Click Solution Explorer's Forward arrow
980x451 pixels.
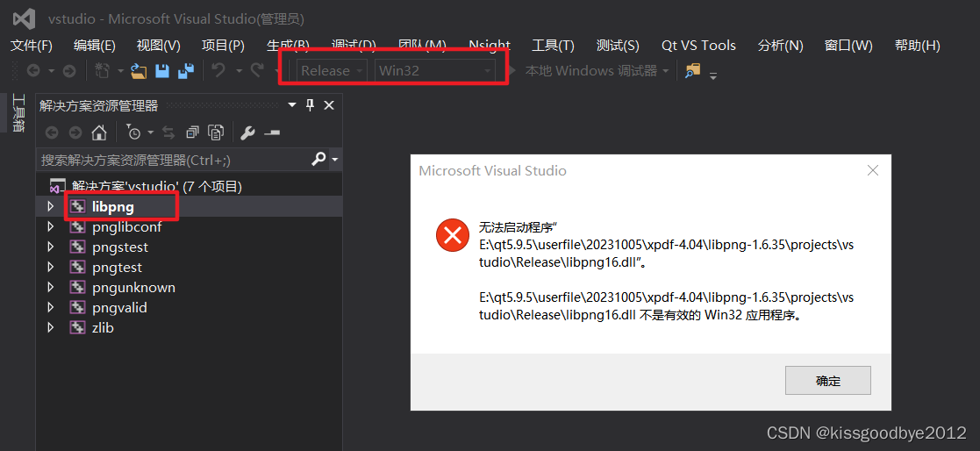pyautogui.click(x=75, y=132)
